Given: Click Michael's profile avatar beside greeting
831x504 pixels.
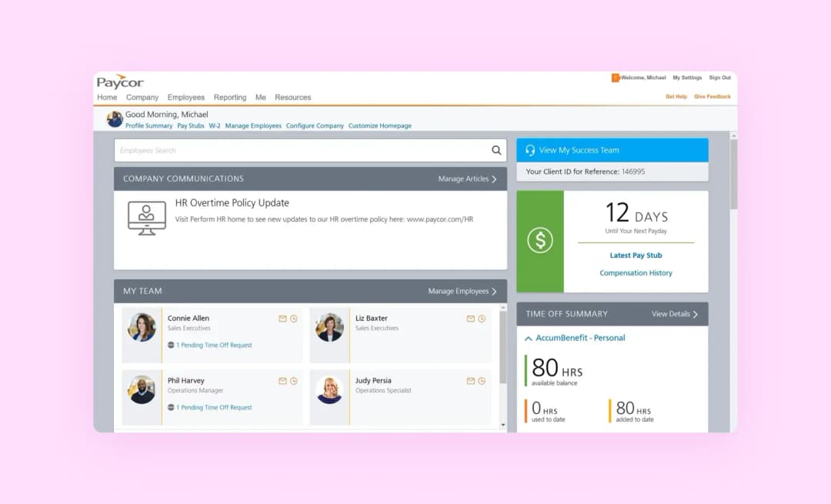Looking at the screenshot, I should 115,119.
